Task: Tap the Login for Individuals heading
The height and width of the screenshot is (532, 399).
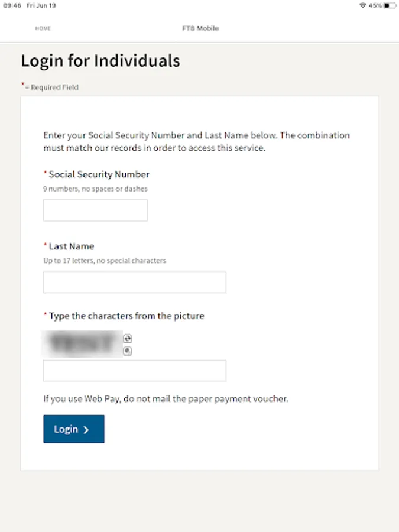Action: (x=100, y=61)
